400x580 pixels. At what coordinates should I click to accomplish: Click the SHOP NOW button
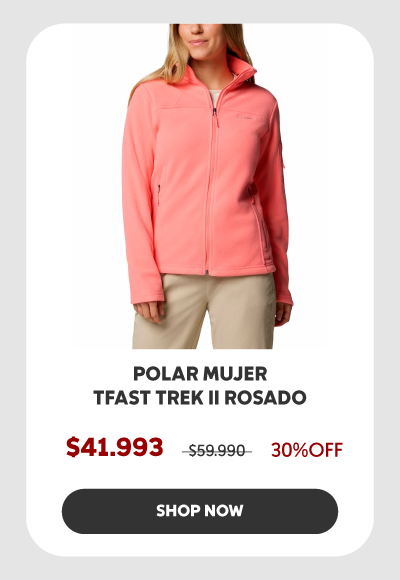[200, 511]
